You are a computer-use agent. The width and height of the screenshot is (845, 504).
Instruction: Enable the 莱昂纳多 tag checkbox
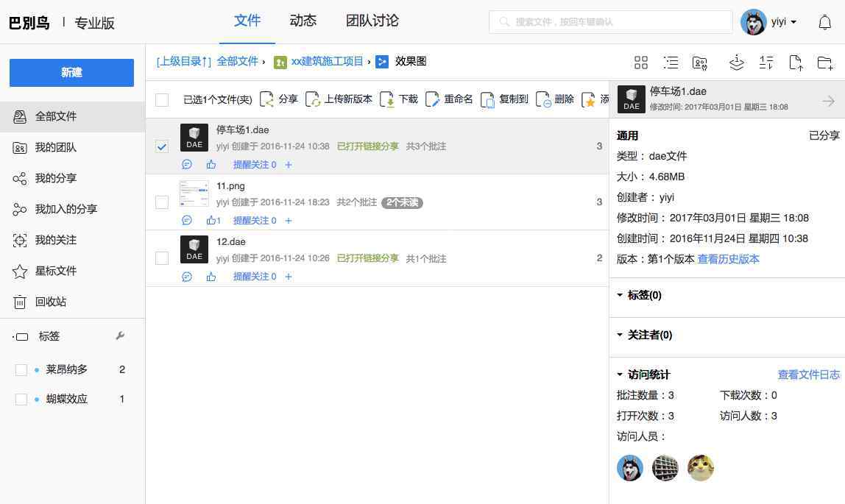coord(21,369)
